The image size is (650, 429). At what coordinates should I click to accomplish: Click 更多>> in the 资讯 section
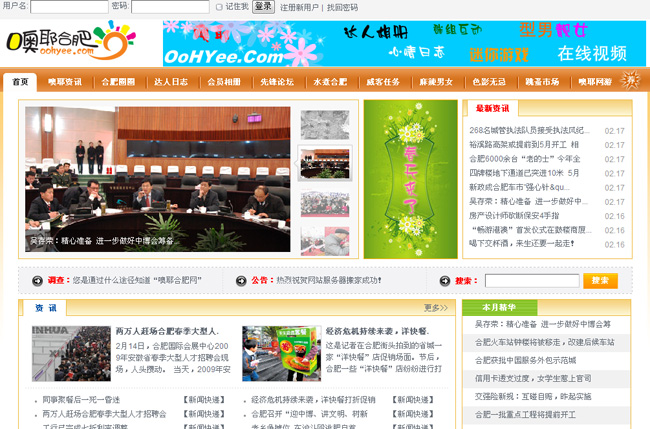click(436, 308)
